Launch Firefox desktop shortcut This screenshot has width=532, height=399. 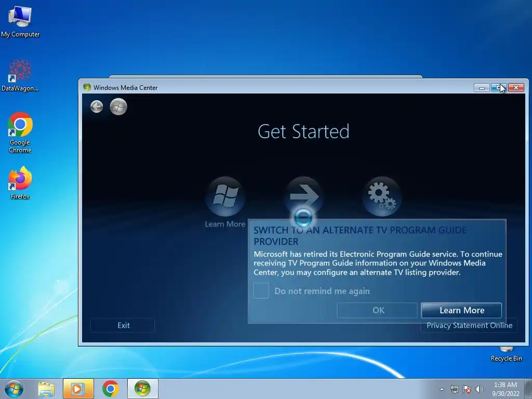(20, 183)
